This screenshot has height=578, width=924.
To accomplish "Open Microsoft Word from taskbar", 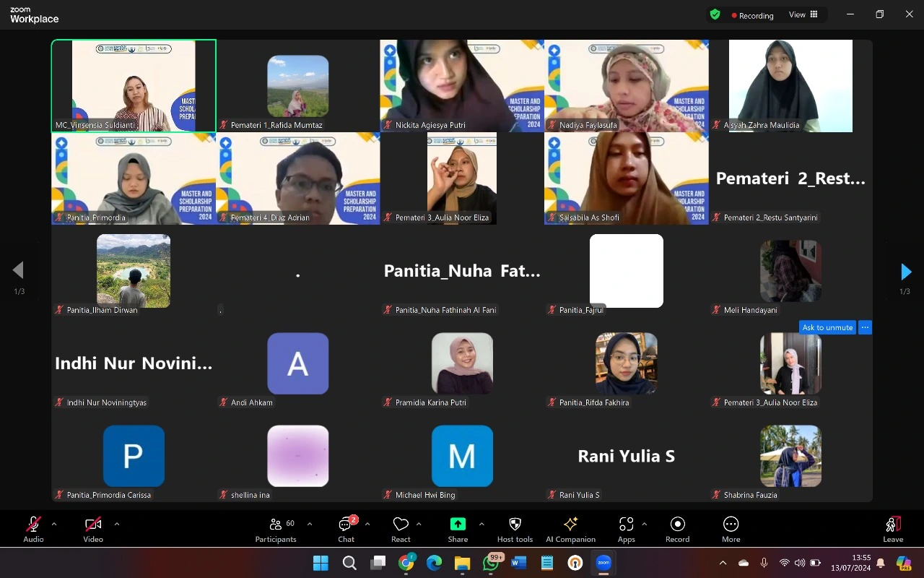I will point(518,563).
